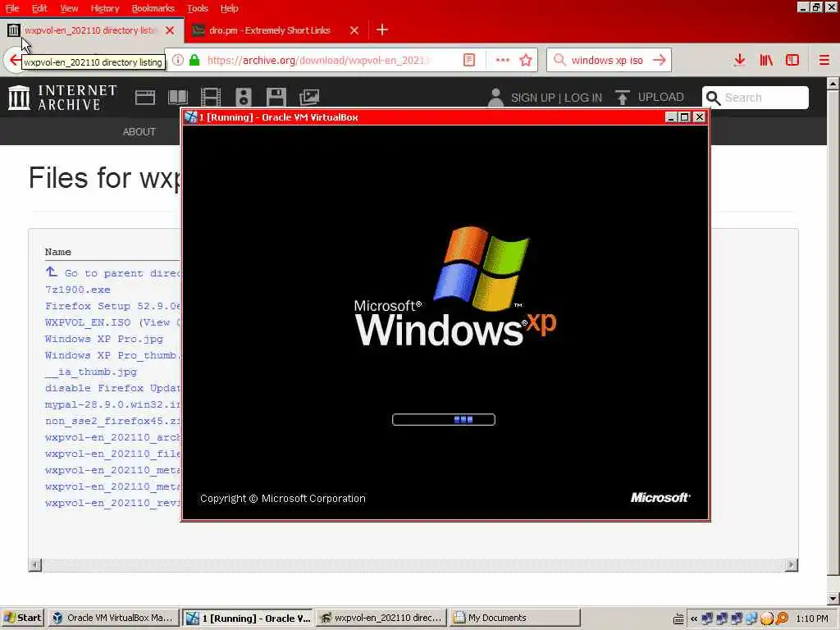This screenshot has height=630, width=840.
Task: Switch to wxpvol-en_202110 directory taskbar button
Action: click(x=381, y=619)
